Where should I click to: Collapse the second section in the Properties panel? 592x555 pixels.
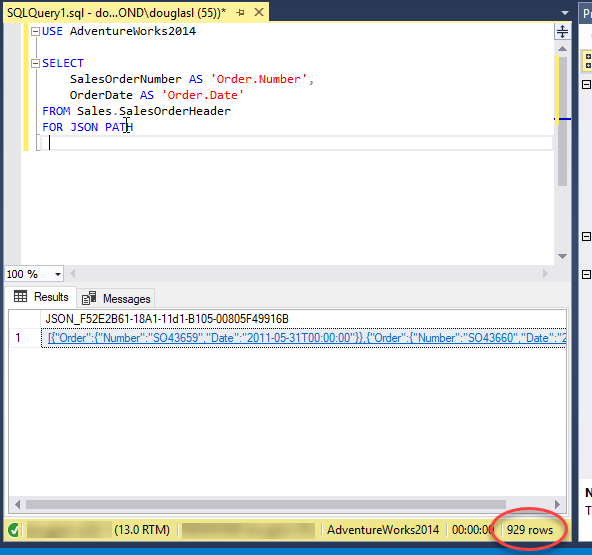[x=586, y=237]
